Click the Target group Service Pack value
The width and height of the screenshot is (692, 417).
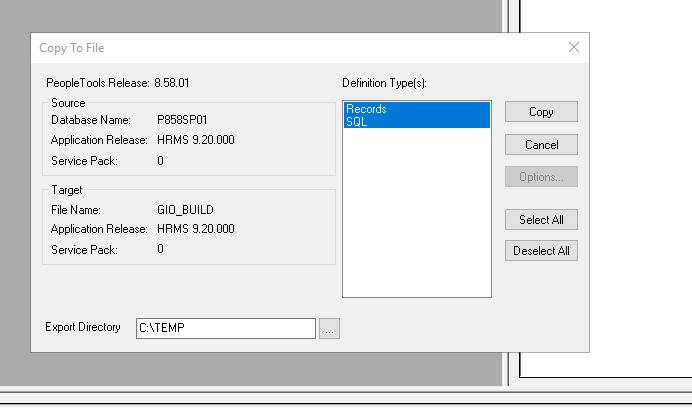click(x=160, y=249)
